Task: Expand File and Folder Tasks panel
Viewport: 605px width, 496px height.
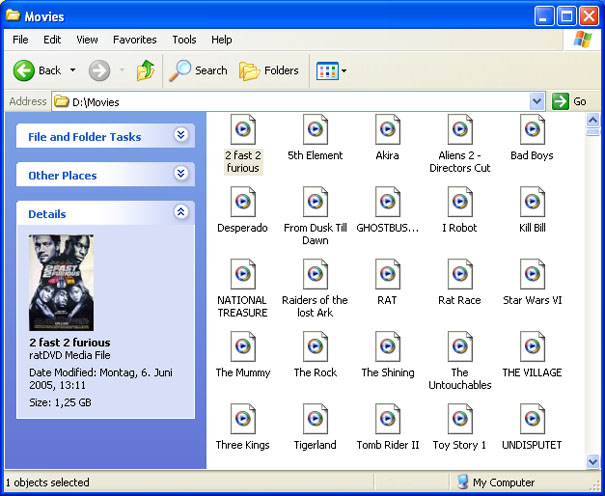Action: tap(181, 136)
